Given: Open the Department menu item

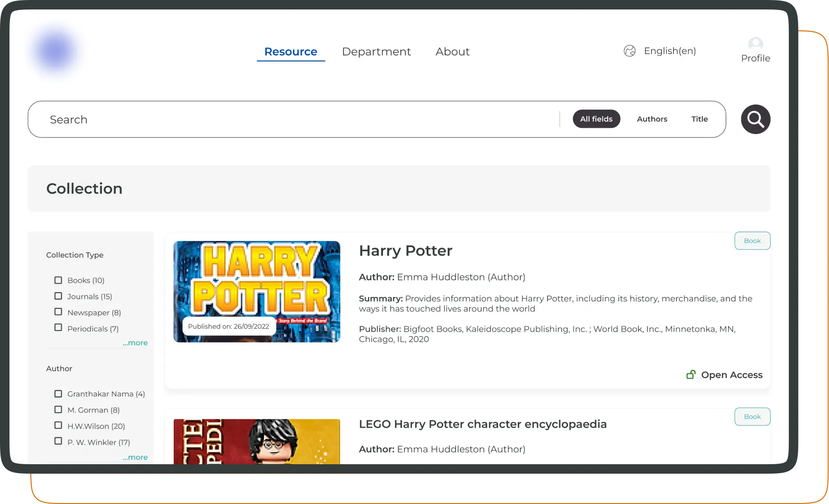Looking at the screenshot, I should [376, 52].
